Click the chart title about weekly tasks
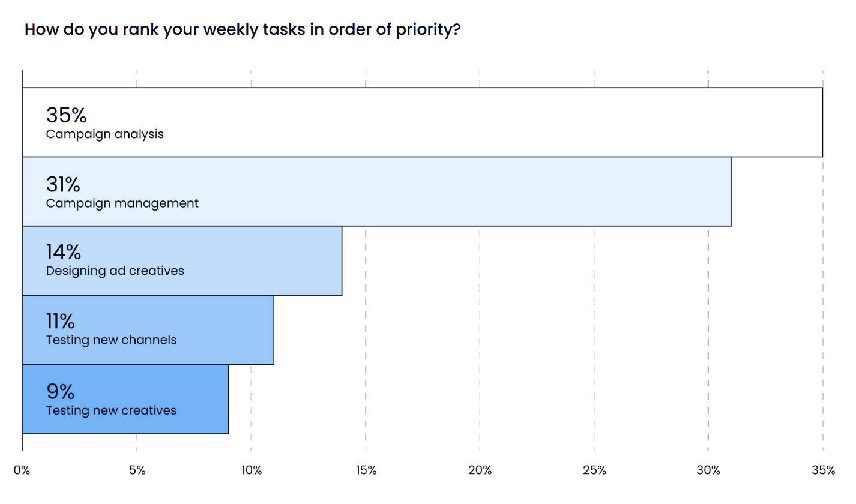Viewport: 856px width, 504px height. tap(242, 30)
